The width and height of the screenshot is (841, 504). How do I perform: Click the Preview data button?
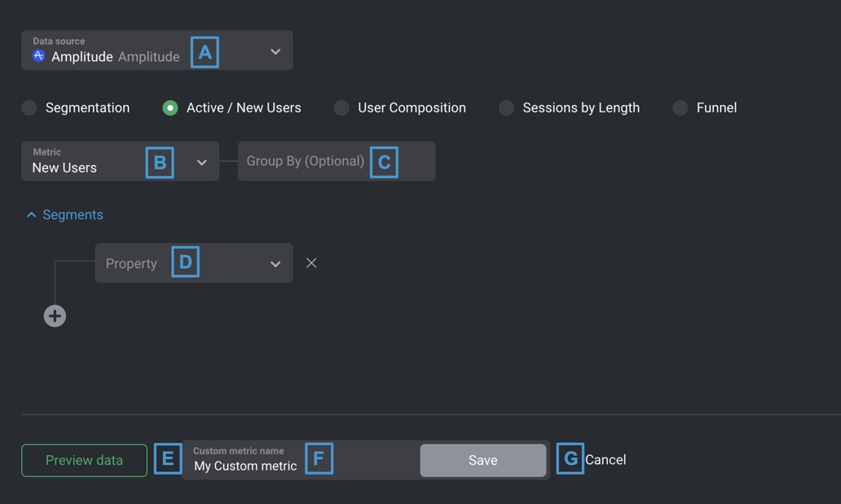tap(83, 459)
